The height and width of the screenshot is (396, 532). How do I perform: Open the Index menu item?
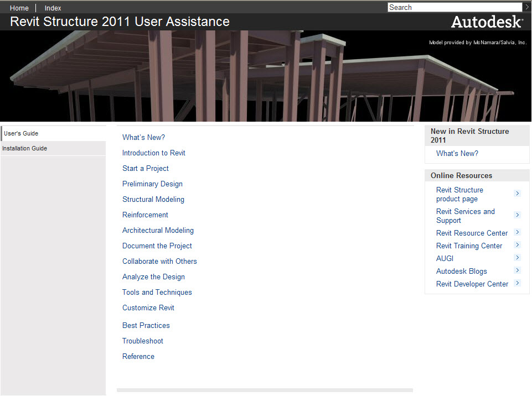coord(52,7)
